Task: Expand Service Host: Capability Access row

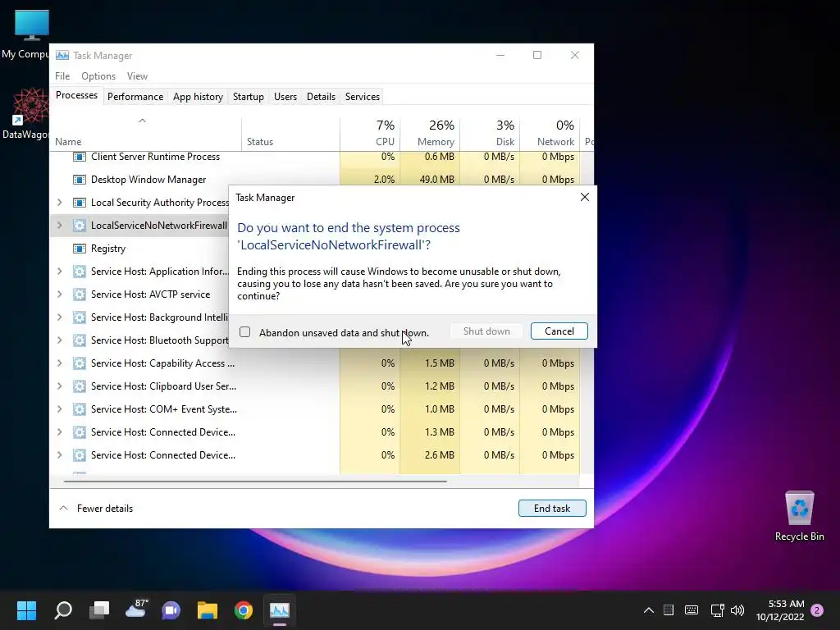Action: point(59,363)
